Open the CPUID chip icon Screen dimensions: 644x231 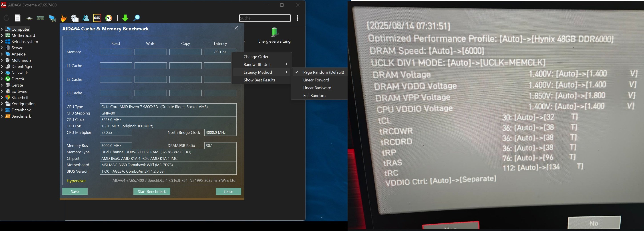point(29,18)
